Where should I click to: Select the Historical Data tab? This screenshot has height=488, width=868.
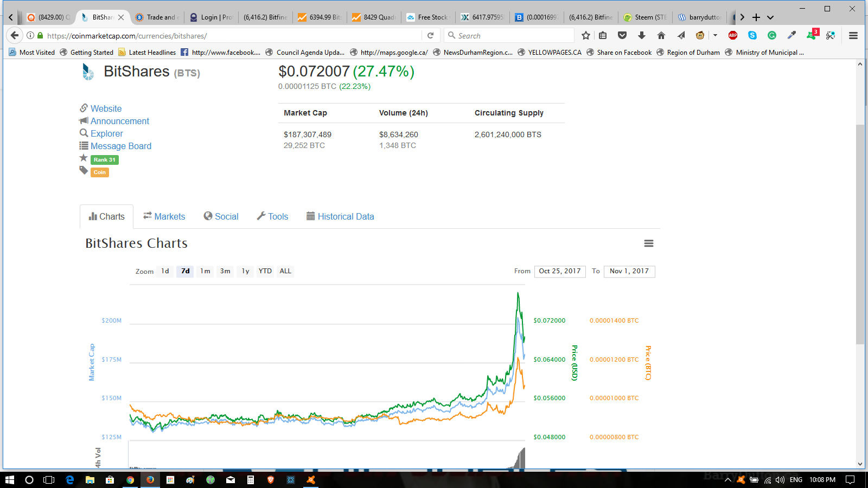coord(340,216)
